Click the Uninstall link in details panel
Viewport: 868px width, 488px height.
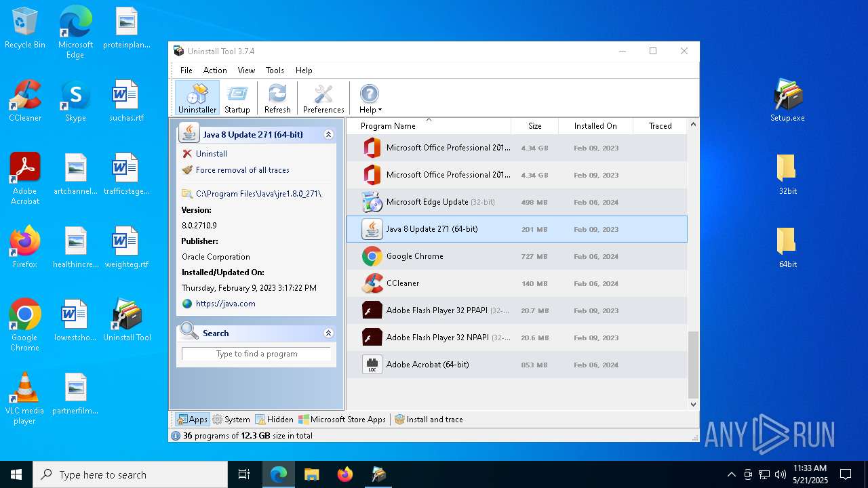[212, 154]
